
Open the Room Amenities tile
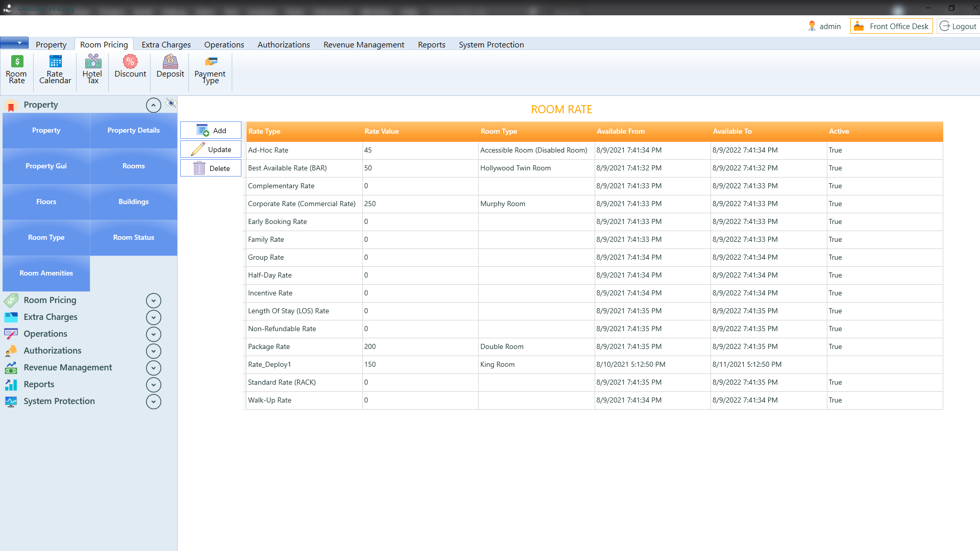coord(46,273)
